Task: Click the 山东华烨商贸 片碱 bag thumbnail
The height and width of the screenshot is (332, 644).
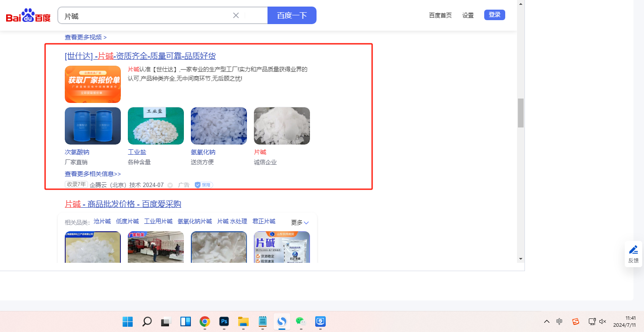Action: pyautogui.click(x=282, y=247)
